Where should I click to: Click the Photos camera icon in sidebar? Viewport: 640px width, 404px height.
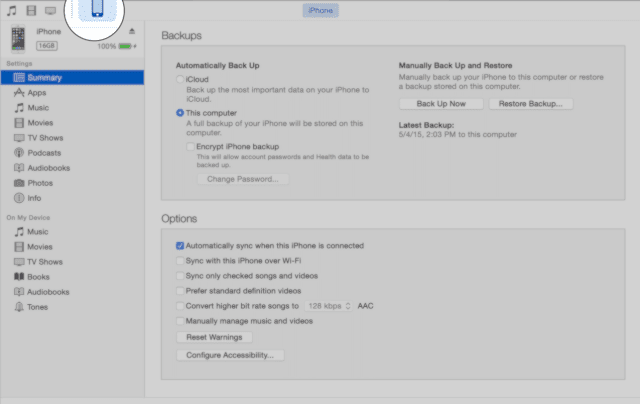coord(19,183)
